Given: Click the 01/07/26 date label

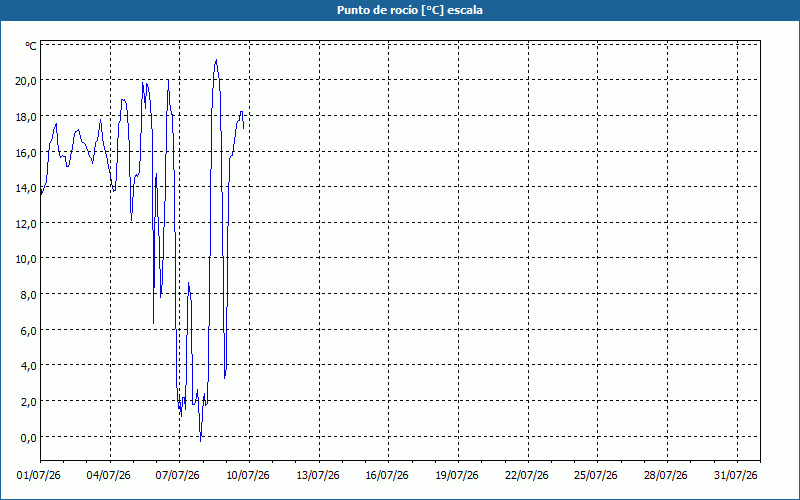Looking at the screenshot, I should coord(39,476).
